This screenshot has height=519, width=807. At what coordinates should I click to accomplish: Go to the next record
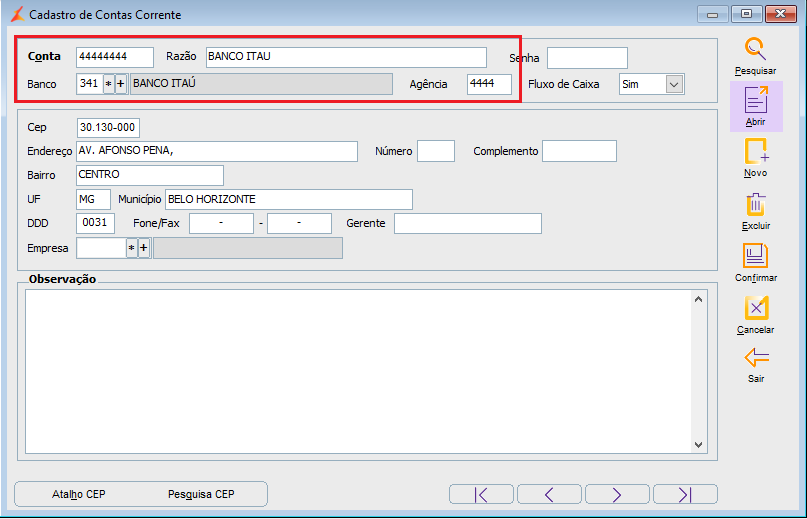[x=617, y=494]
